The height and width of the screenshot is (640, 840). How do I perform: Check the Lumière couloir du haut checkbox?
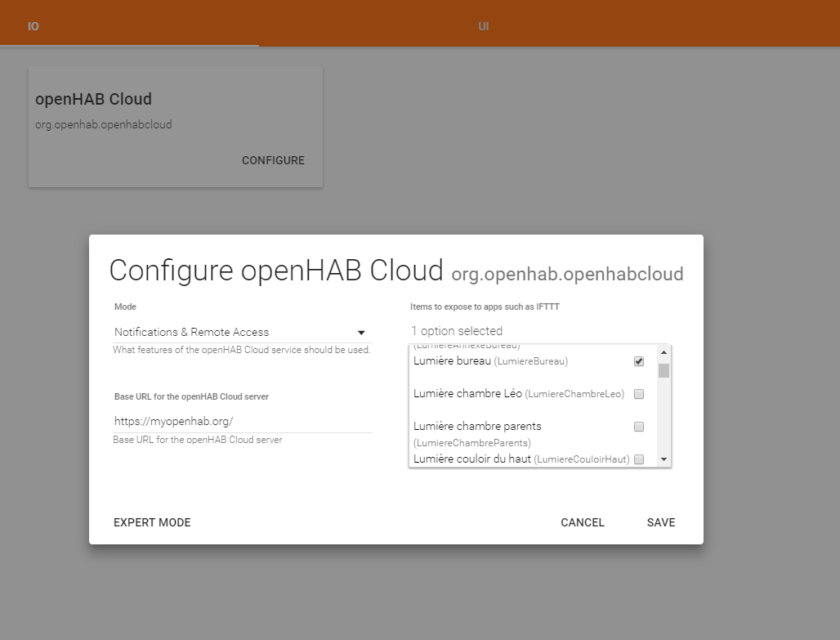pyautogui.click(x=638, y=459)
